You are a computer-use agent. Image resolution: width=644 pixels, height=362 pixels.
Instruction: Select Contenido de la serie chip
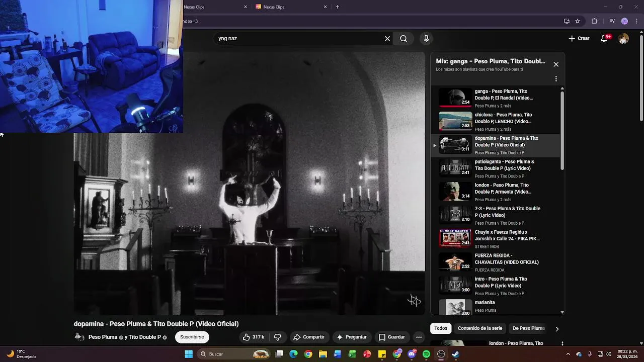click(x=480, y=328)
